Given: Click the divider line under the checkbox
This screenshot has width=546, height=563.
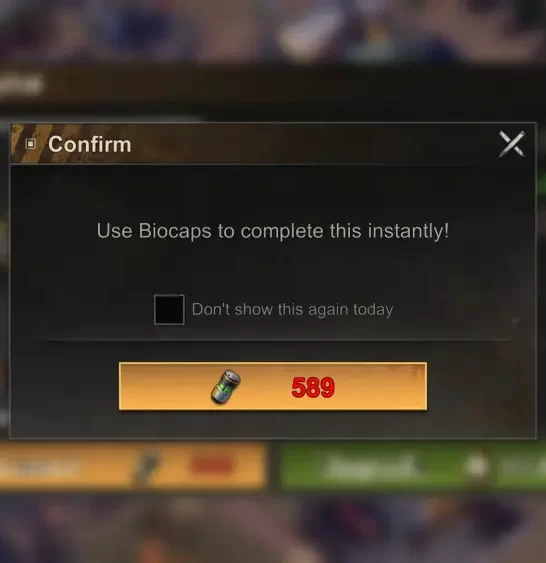Looking at the screenshot, I should [273, 340].
